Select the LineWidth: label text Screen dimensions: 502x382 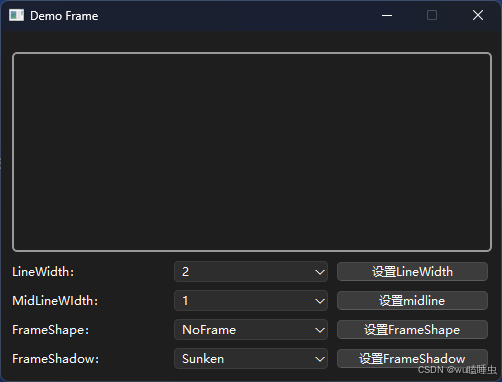(43, 272)
